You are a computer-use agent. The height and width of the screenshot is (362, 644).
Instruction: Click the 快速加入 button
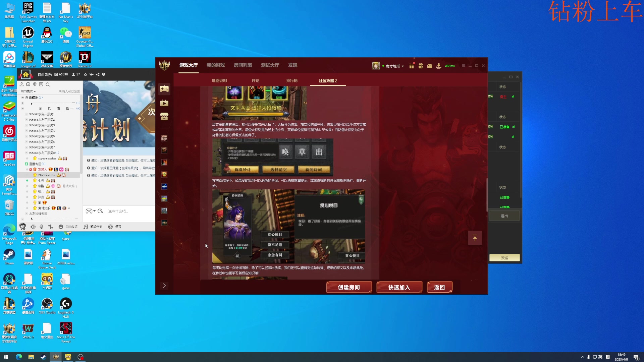(399, 287)
